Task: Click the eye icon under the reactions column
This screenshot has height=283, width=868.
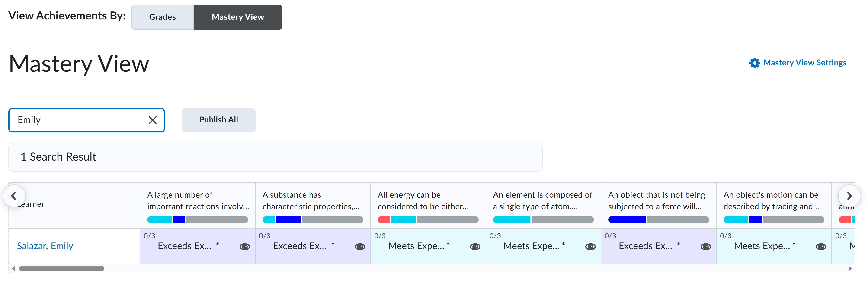Action: click(245, 246)
